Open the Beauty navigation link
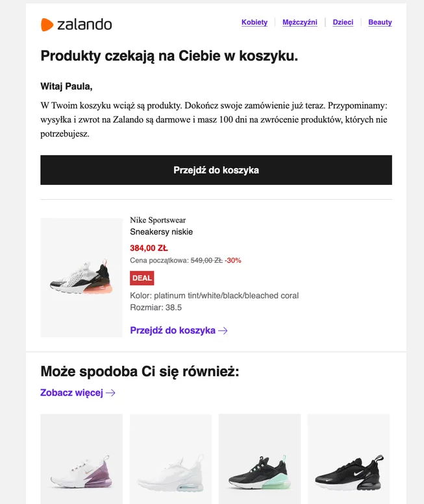The height and width of the screenshot is (504, 424). point(380,22)
